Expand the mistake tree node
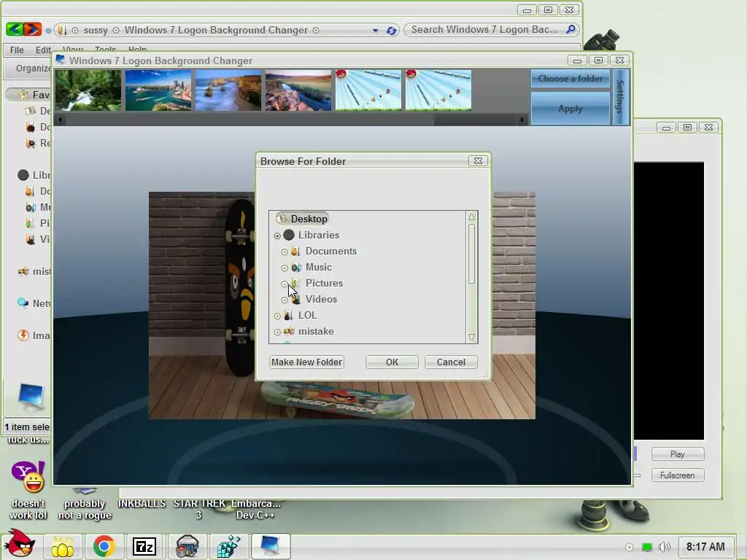This screenshot has height=560, width=747. [277, 332]
